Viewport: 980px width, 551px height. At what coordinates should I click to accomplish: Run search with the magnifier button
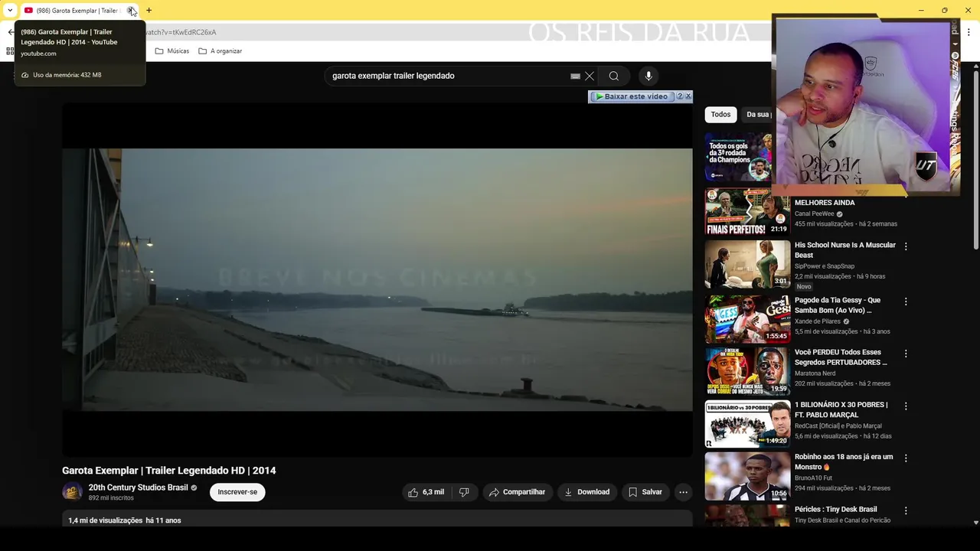tap(614, 76)
